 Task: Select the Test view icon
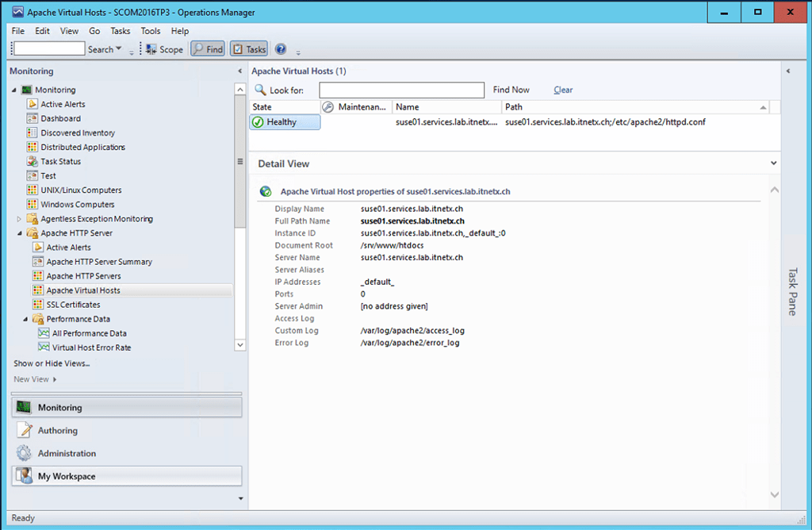[32, 175]
